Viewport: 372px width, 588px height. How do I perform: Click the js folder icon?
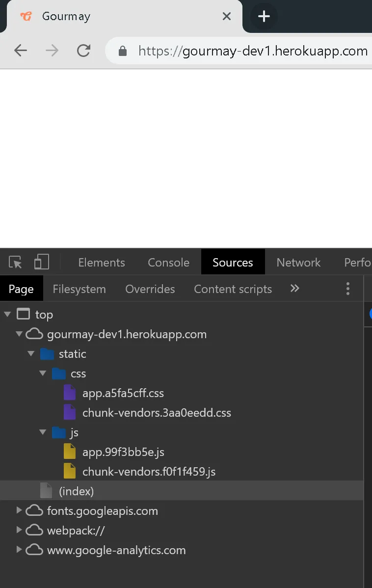click(x=59, y=432)
